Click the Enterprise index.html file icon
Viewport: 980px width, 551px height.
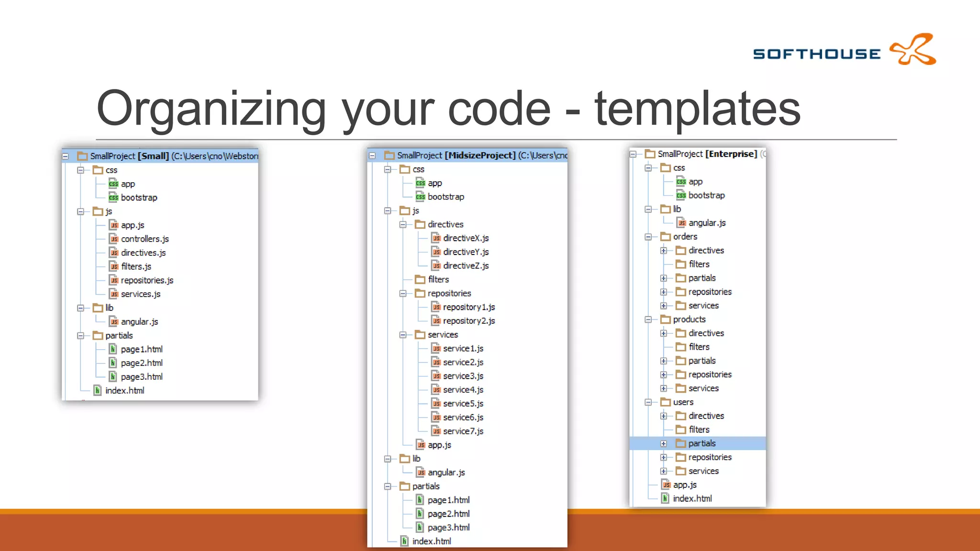click(665, 498)
